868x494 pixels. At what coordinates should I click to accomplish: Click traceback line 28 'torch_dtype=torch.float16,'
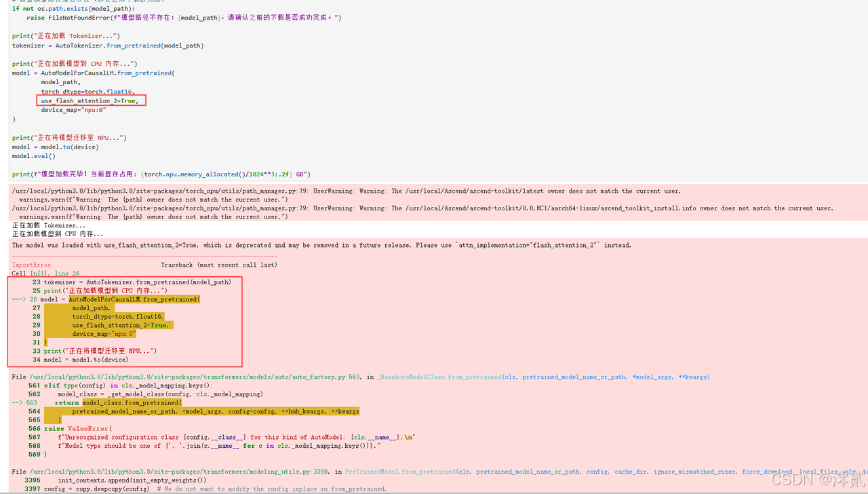coord(98,316)
